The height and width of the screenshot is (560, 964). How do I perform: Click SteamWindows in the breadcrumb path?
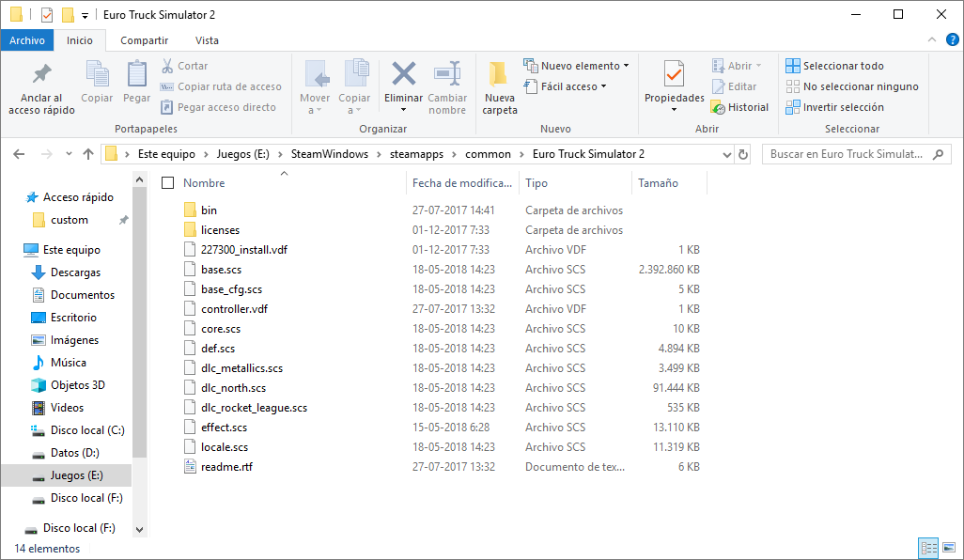330,154
